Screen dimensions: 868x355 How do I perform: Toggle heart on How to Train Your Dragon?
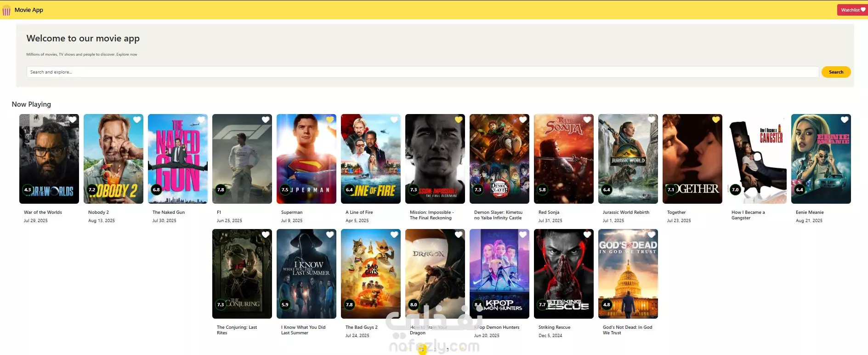point(459,235)
